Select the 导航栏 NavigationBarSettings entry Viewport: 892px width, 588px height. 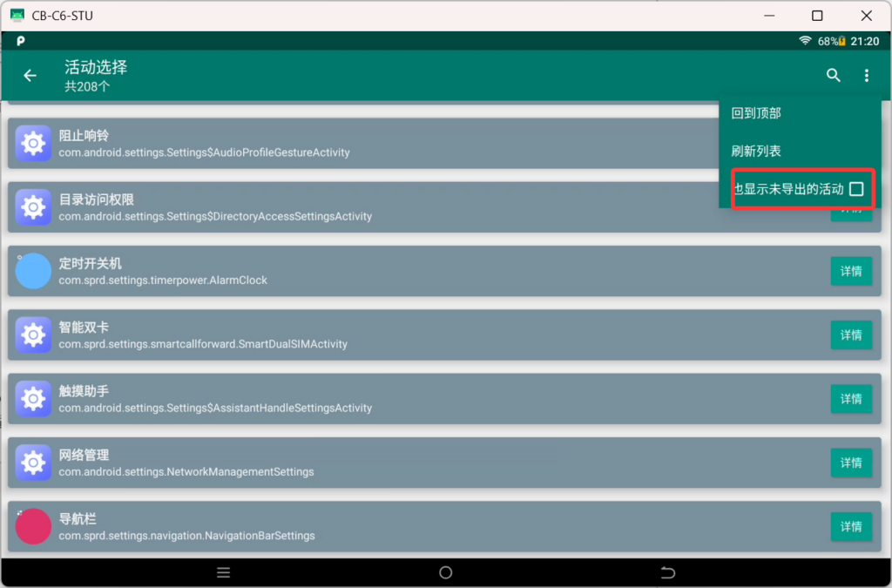click(x=444, y=526)
